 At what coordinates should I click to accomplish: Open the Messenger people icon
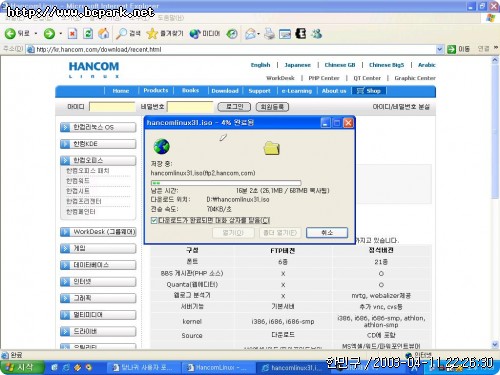click(317, 33)
